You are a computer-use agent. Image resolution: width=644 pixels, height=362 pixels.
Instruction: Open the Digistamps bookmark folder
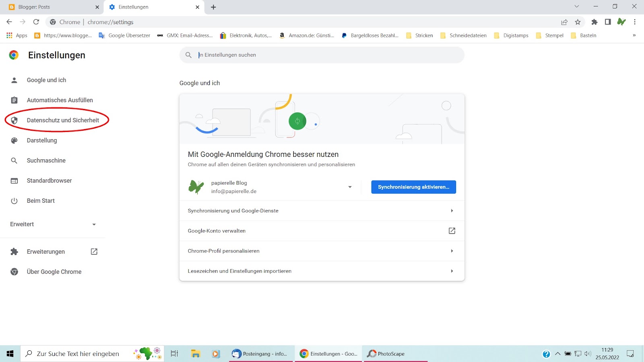pos(511,35)
